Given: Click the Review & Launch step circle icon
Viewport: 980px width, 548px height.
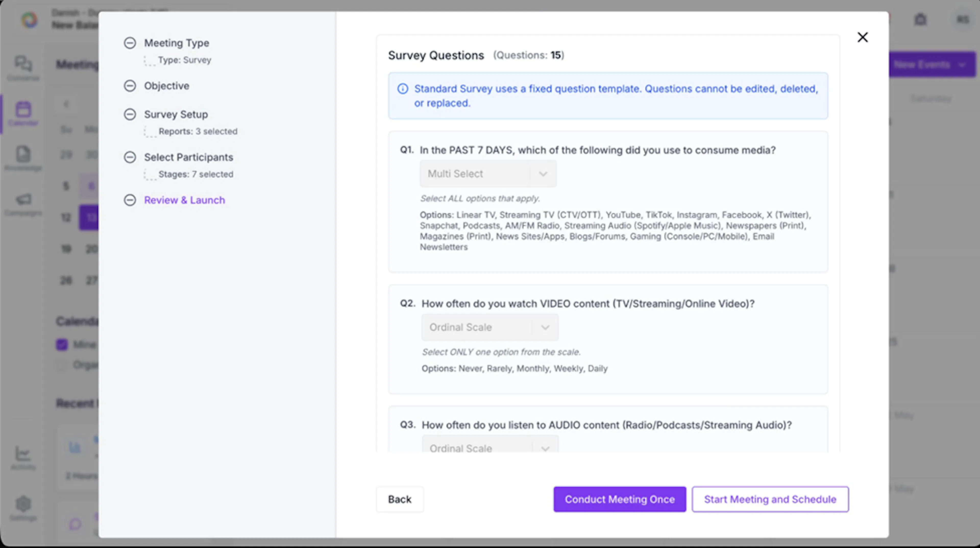Looking at the screenshot, I should 130,200.
